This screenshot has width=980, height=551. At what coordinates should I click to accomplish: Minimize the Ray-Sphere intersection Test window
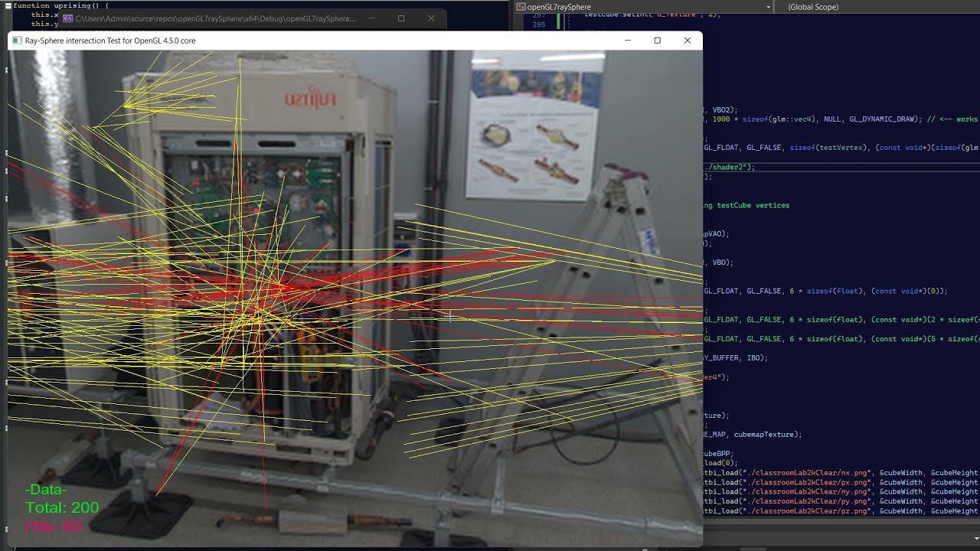click(628, 41)
